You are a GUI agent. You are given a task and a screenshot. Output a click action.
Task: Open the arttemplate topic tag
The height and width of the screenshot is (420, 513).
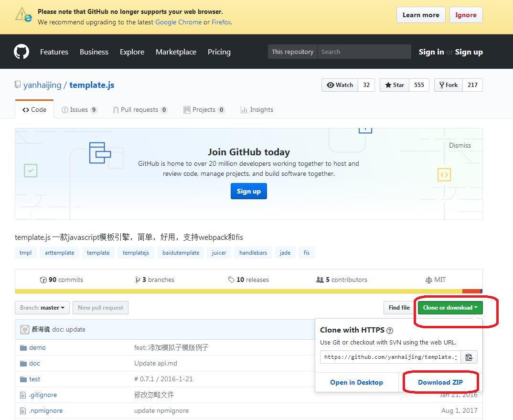[x=60, y=253]
